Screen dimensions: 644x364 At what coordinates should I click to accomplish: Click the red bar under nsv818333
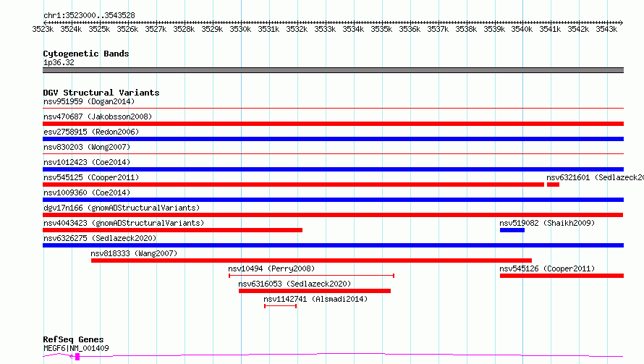[x=311, y=261]
